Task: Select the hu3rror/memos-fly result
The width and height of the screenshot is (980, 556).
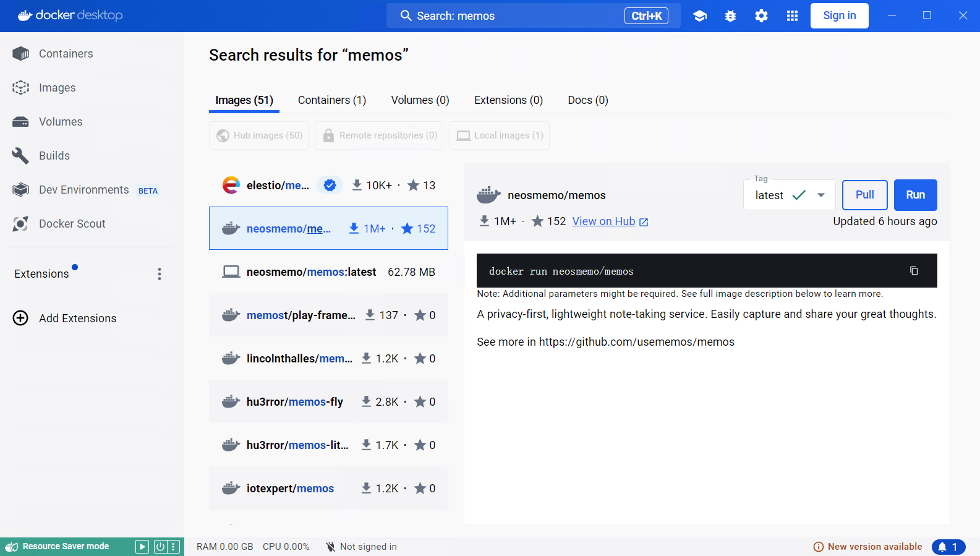Action: point(328,401)
